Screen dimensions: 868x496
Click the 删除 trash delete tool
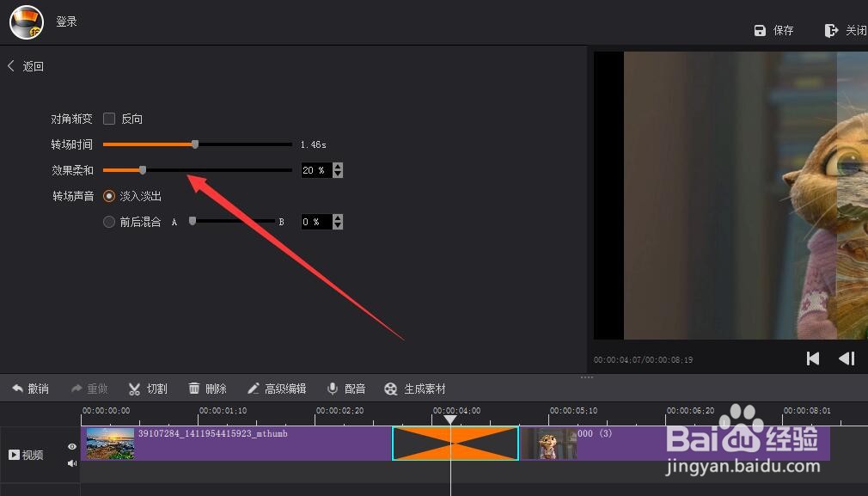pyautogui.click(x=208, y=389)
